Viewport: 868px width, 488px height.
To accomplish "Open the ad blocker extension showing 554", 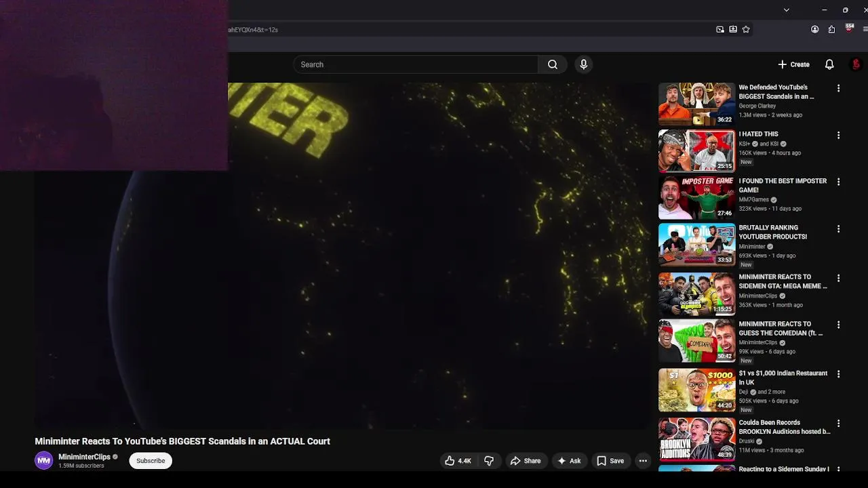I will point(849,28).
